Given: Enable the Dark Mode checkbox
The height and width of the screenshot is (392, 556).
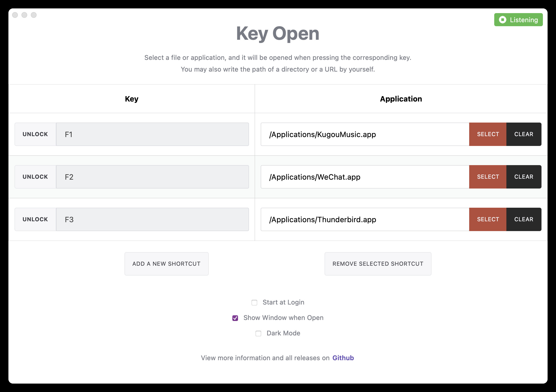Looking at the screenshot, I should pyautogui.click(x=258, y=334).
